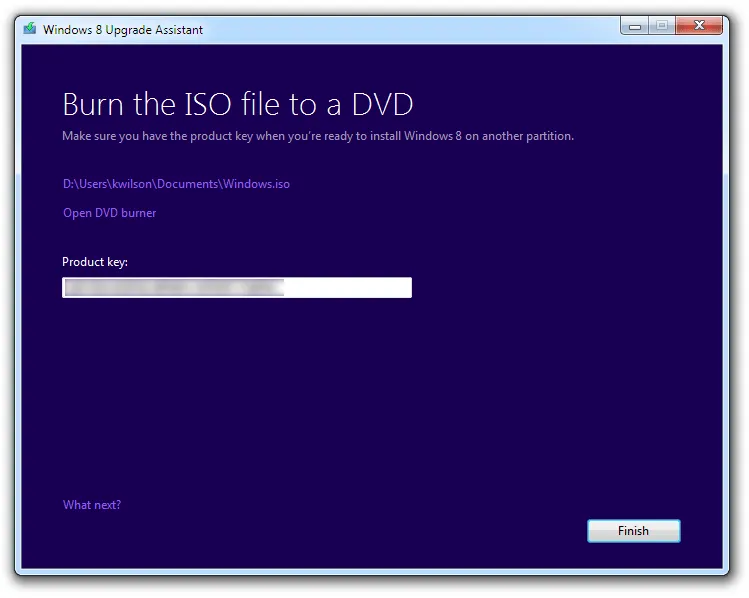Open the What next? help link
Screen dimensions: 749x598
pyautogui.click(x=92, y=505)
